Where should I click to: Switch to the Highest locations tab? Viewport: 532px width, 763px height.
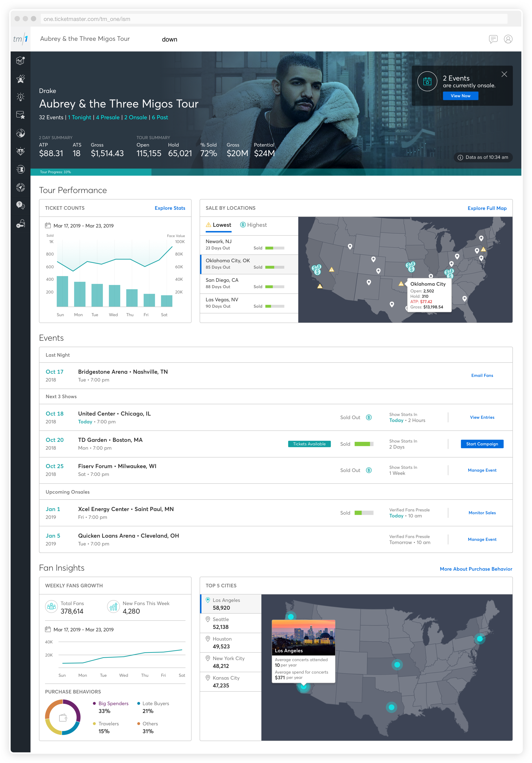(x=253, y=225)
